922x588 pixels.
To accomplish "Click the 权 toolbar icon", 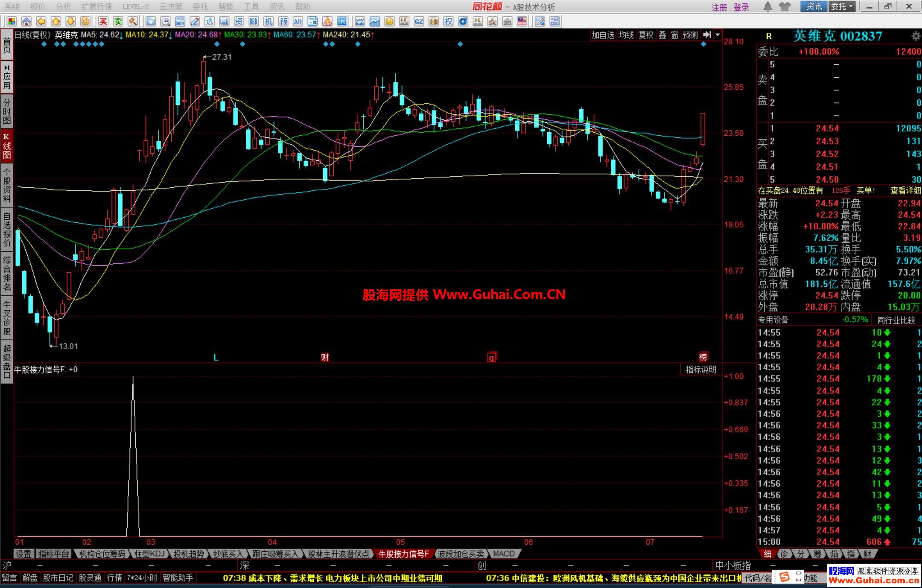I will coord(448,21).
